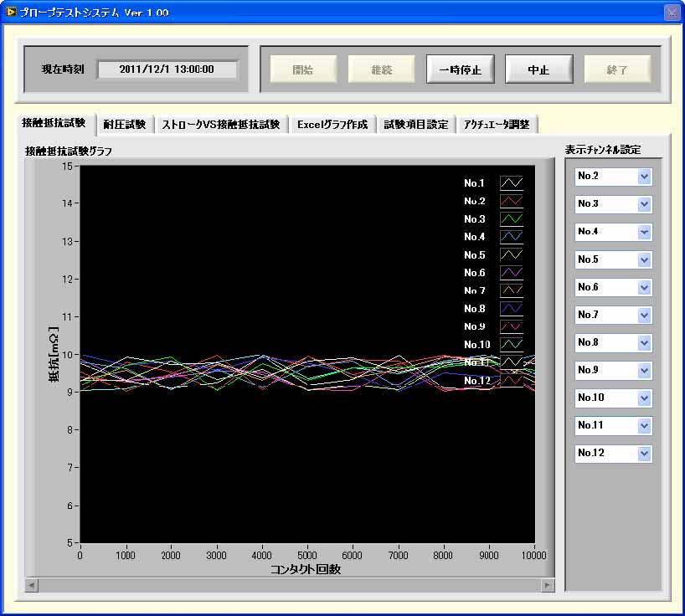The height and width of the screenshot is (616, 685).
Task: Click the No.2 red plot sample in the legend
Action: [512, 201]
